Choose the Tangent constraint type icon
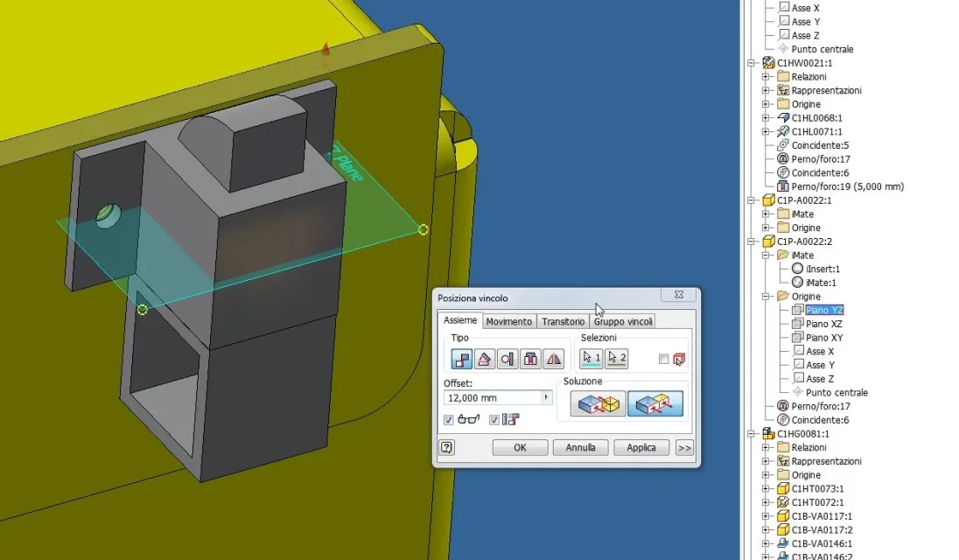959x560 pixels. click(507, 359)
